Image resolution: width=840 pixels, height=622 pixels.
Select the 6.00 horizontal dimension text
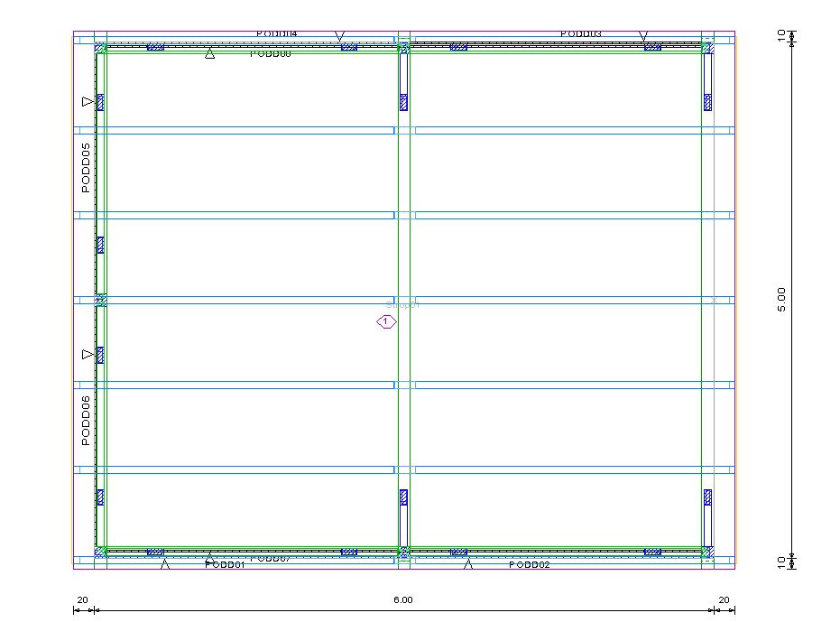(402, 599)
